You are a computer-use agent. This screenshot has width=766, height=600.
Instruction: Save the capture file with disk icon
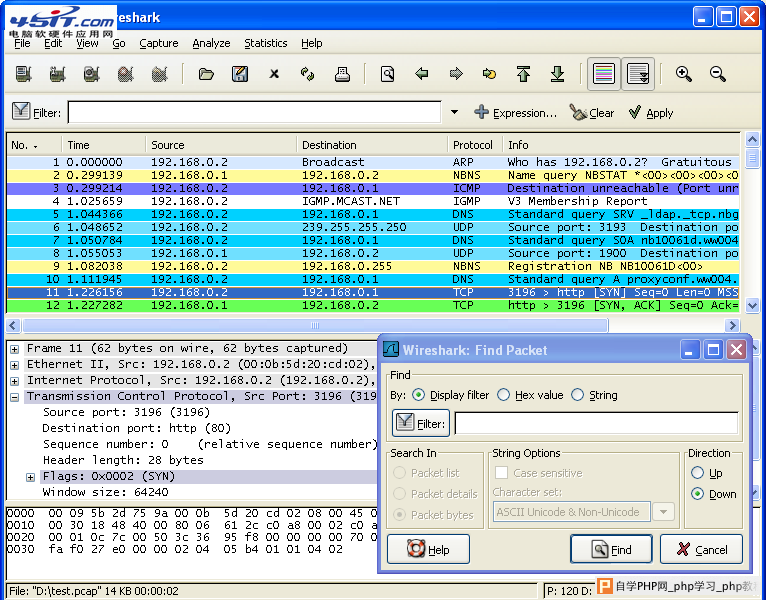pos(240,74)
